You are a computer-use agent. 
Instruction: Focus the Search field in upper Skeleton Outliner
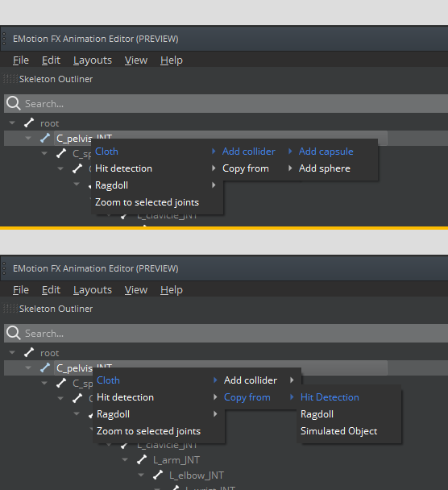click(x=226, y=103)
